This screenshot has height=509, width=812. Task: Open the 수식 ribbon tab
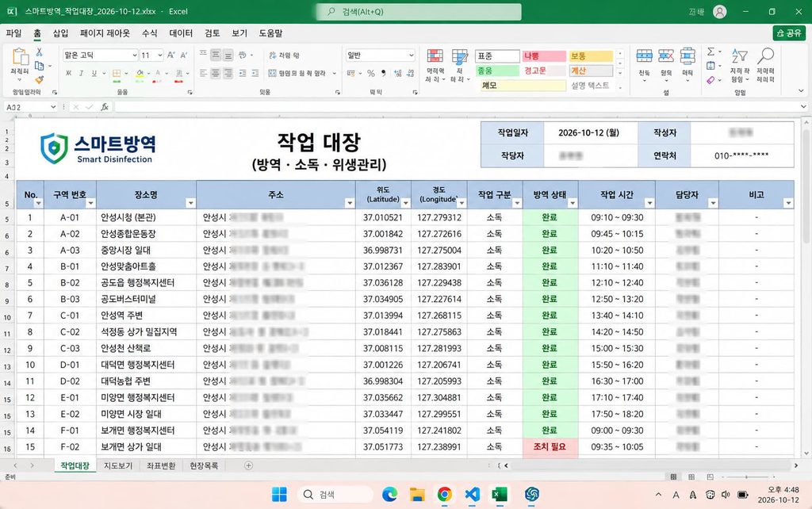(x=149, y=33)
